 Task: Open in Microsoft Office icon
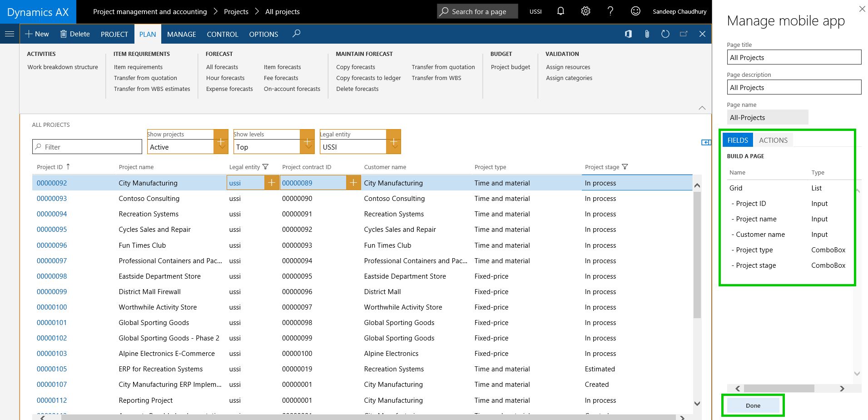[628, 34]
